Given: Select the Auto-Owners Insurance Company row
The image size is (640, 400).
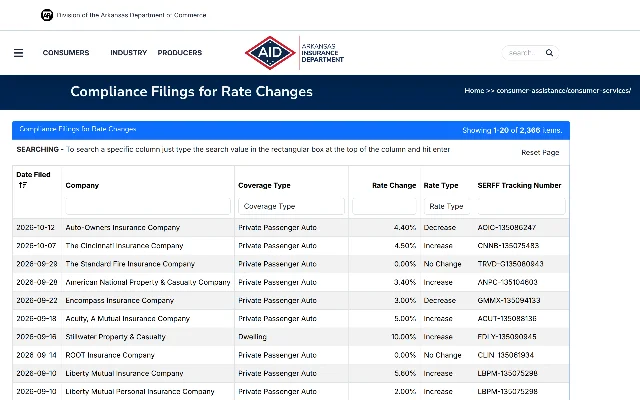Looking at the screenshot, I should [291, 227].
